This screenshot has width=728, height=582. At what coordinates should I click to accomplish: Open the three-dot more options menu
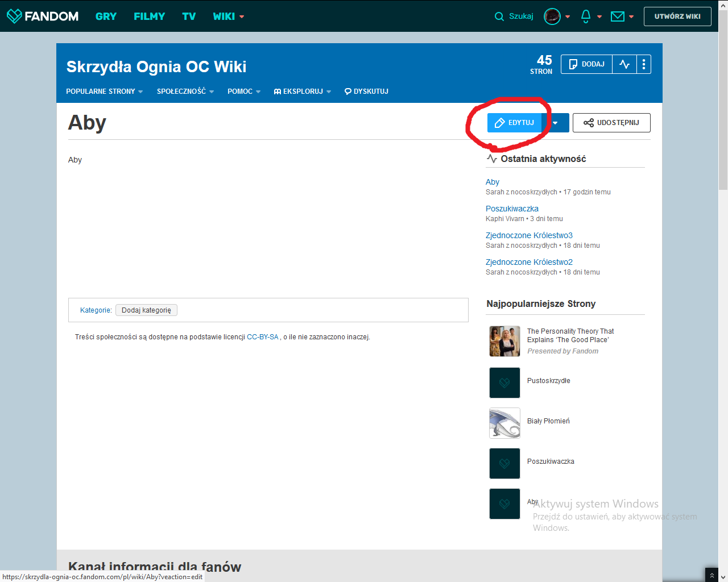point(644,64)
